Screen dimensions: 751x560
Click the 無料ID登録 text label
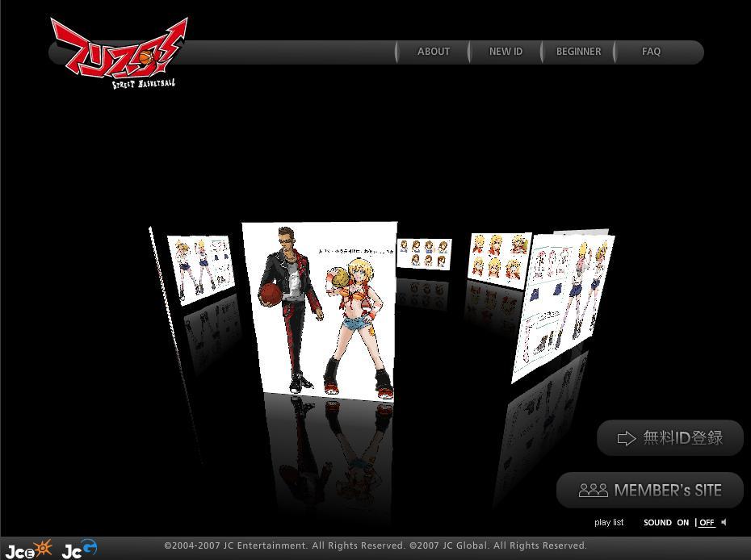682,438
